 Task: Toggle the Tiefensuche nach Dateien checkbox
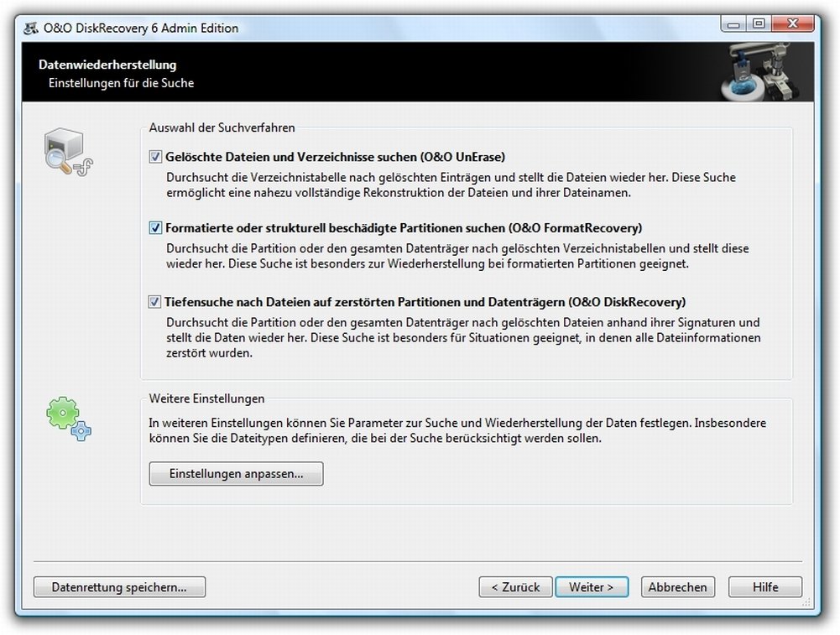point(154,302)
